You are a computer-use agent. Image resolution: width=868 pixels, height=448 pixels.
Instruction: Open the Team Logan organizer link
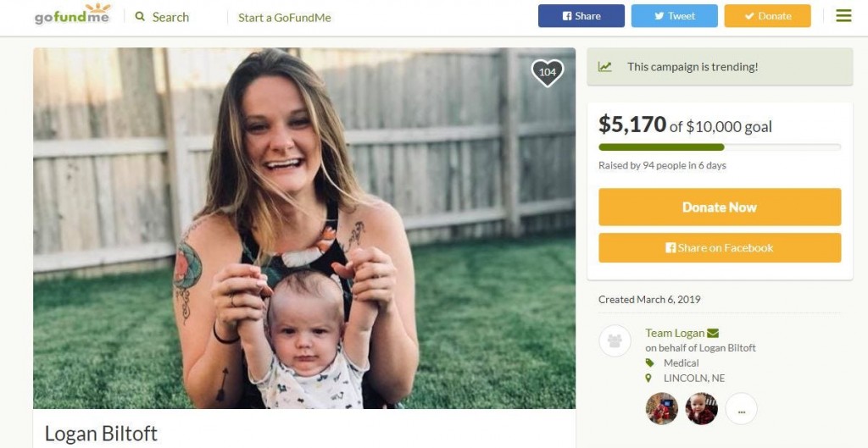point(675,333)
